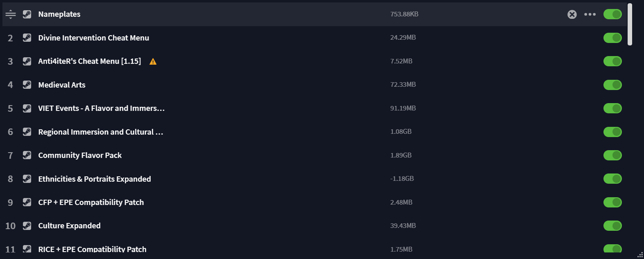Select Regional Immersion and Cultural mod name
Screen dimensions: 644x259
(x=101, y=132)
